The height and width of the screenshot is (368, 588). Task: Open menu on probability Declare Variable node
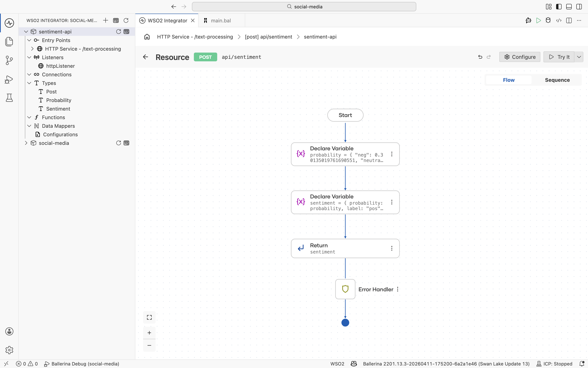[392, 154]
